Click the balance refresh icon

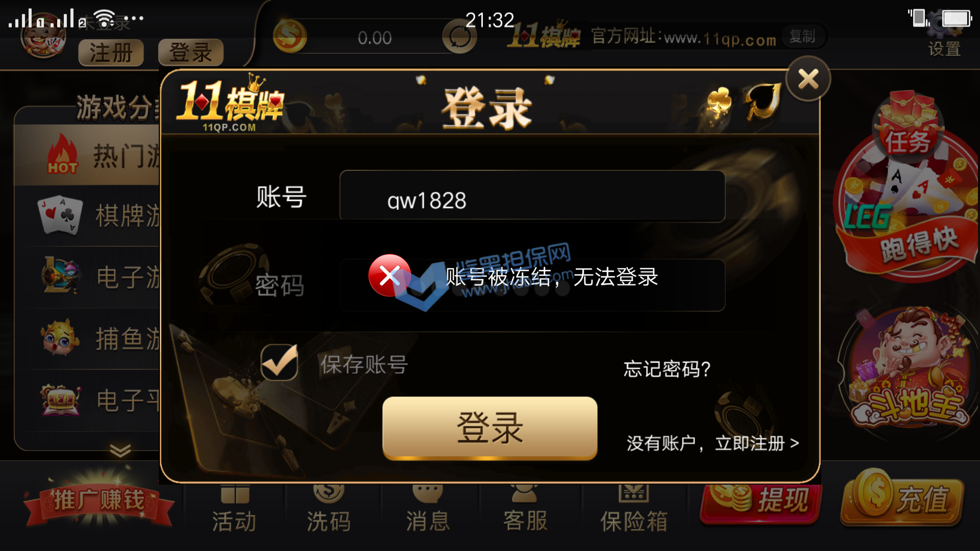(x=459, y=37)
